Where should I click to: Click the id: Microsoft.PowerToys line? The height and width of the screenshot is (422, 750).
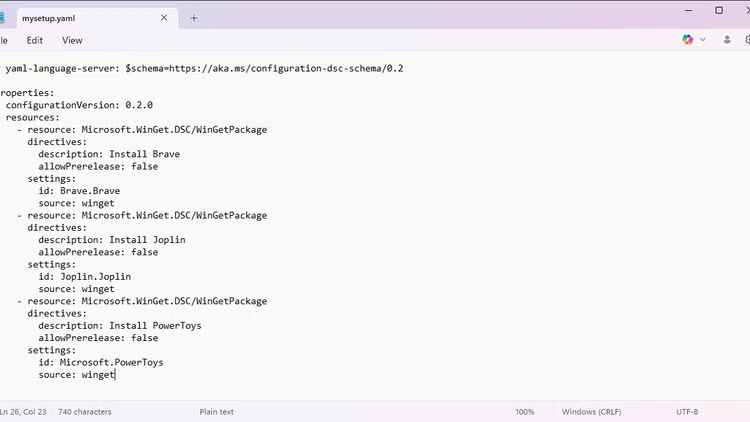coord(101,362)
